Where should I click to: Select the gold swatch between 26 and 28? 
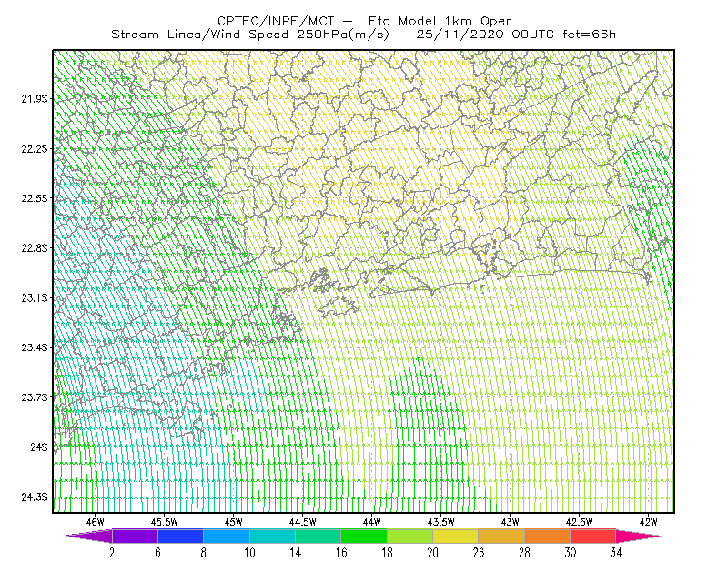coord(501,536)
